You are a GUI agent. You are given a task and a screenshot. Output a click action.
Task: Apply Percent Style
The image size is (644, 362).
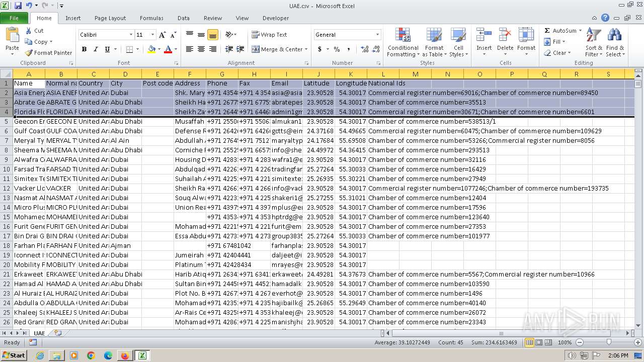337,49
